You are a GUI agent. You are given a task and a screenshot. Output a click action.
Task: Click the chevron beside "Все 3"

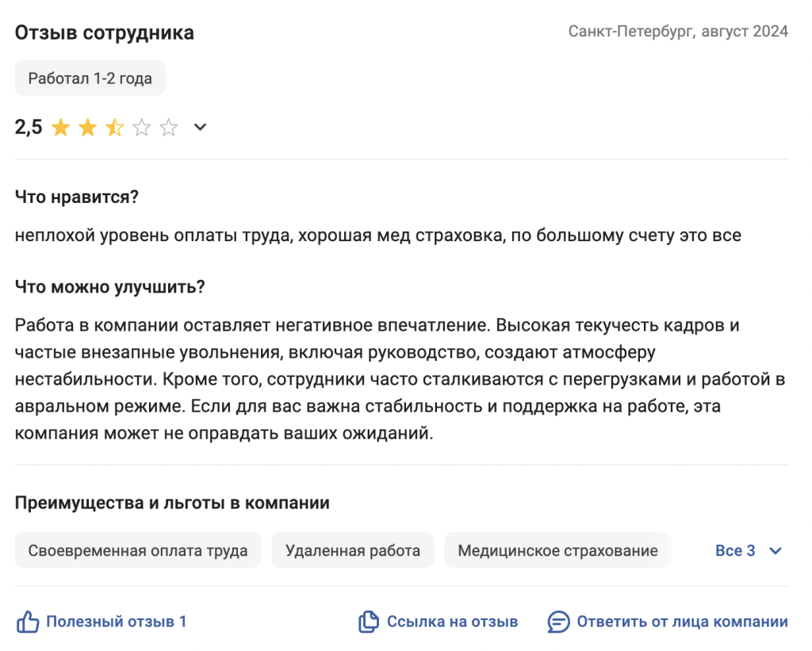[775, 550]
